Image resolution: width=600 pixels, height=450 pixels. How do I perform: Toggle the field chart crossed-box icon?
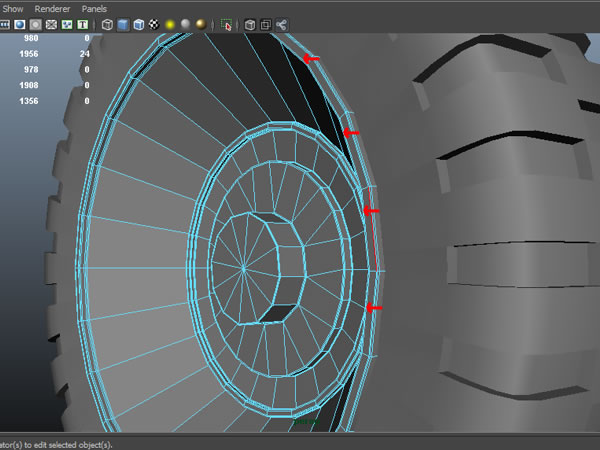pos(51,25)
